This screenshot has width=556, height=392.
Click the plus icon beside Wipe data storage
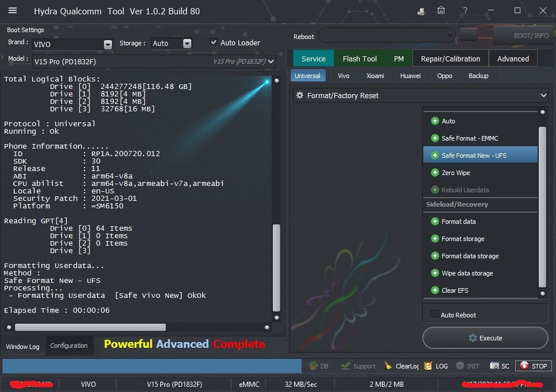(x=435, y=273)
